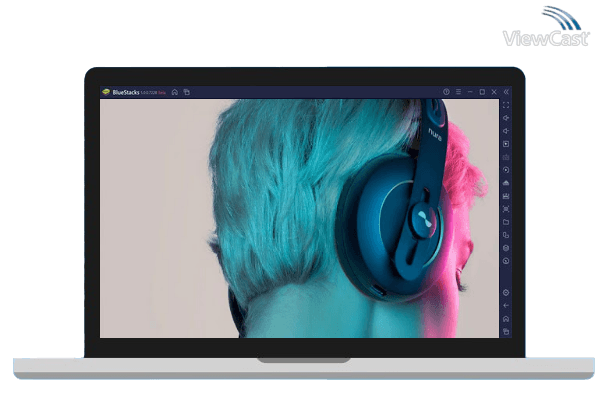Viewport: 602px width, 414px height.
Task: Collapse the sidebar with the double chevron
Action: [x=506, y=92]
